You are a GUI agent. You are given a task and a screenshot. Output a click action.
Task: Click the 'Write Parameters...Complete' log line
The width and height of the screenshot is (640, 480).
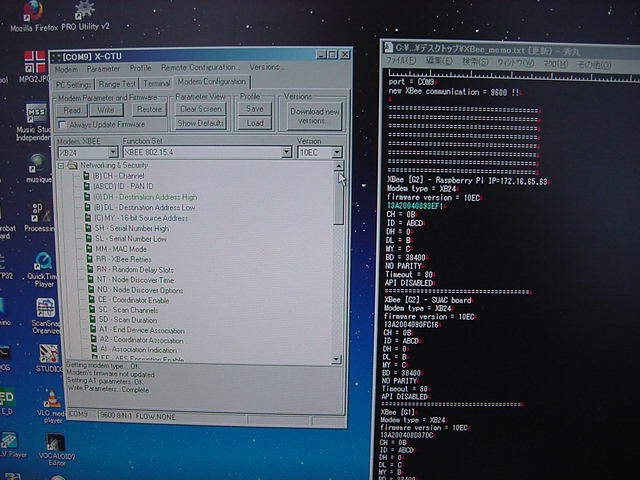108,389
